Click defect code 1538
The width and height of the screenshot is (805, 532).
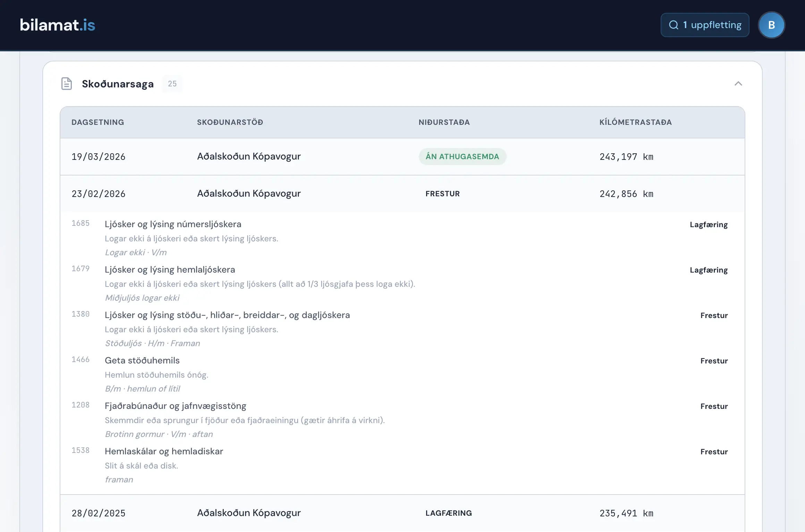[80, 451]
